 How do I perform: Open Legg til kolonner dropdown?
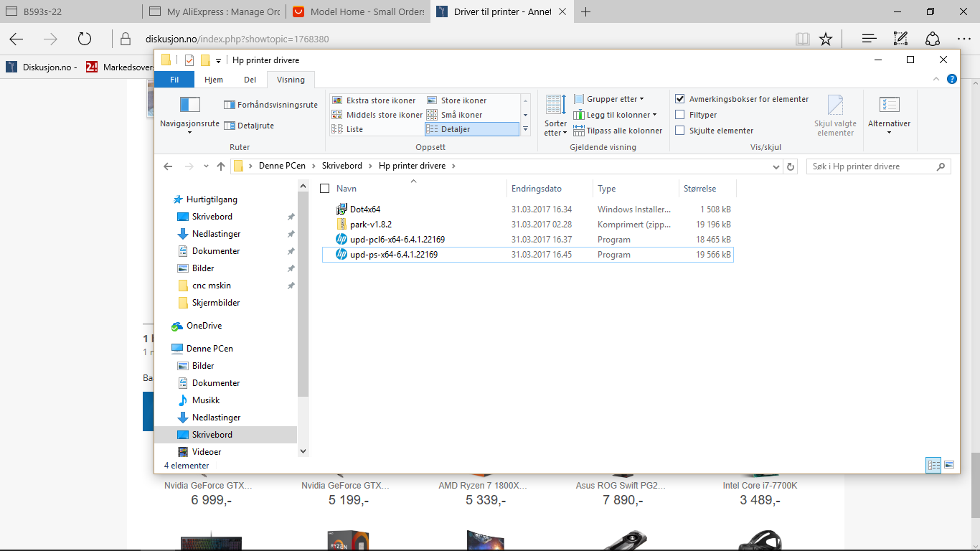coord(616,115)
